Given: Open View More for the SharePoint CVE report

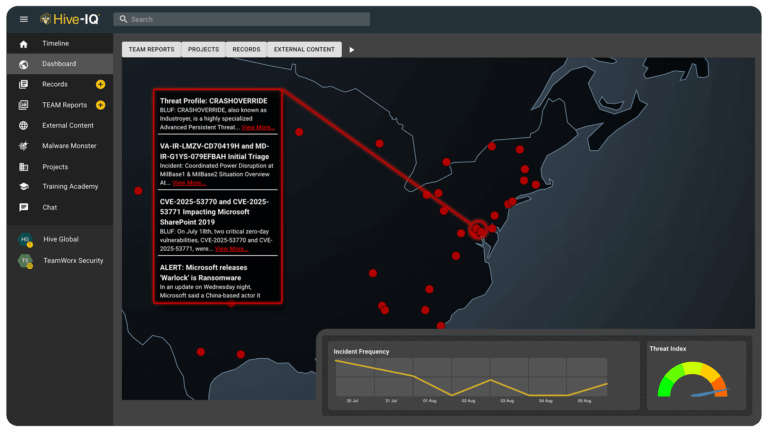Looking at the screenshot, I should pyautogui.click(x=232, y=248).
